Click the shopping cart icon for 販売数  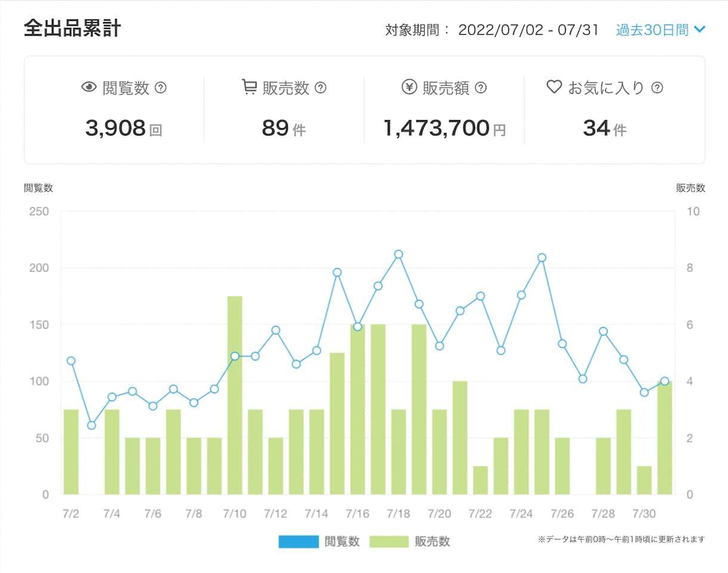[249, 87]
